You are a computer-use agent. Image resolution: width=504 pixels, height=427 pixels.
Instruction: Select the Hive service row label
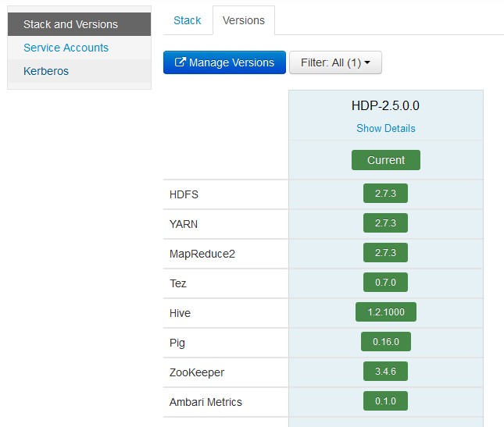coord(180,313)
